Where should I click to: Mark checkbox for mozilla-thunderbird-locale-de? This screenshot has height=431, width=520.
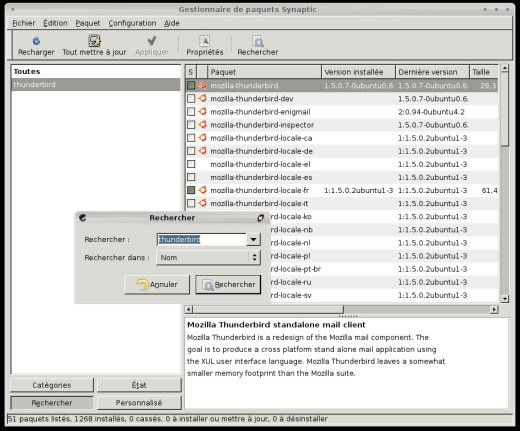191,151
